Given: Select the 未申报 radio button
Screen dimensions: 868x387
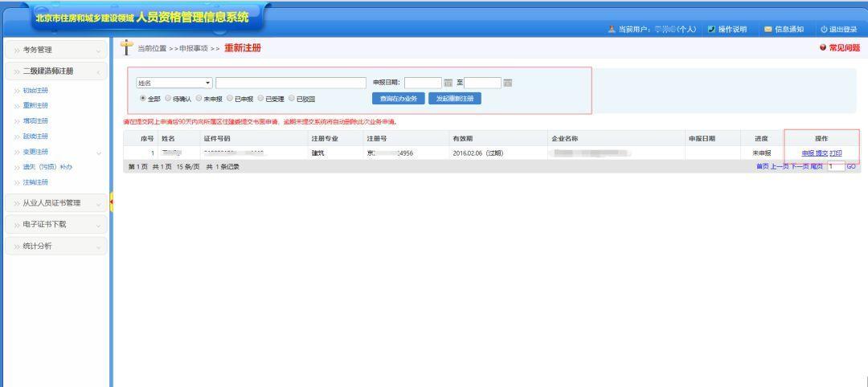Looking at the screenshot, I should tap(199, 99).
